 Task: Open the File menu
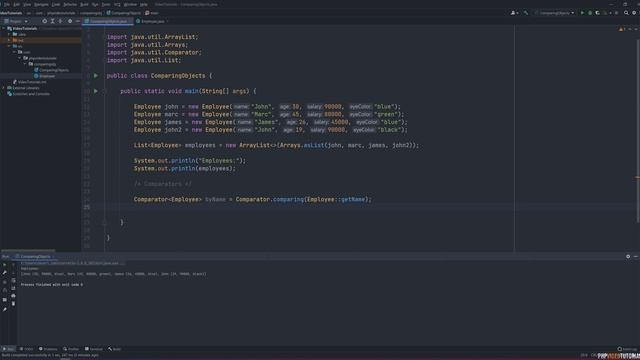(7, 4)
